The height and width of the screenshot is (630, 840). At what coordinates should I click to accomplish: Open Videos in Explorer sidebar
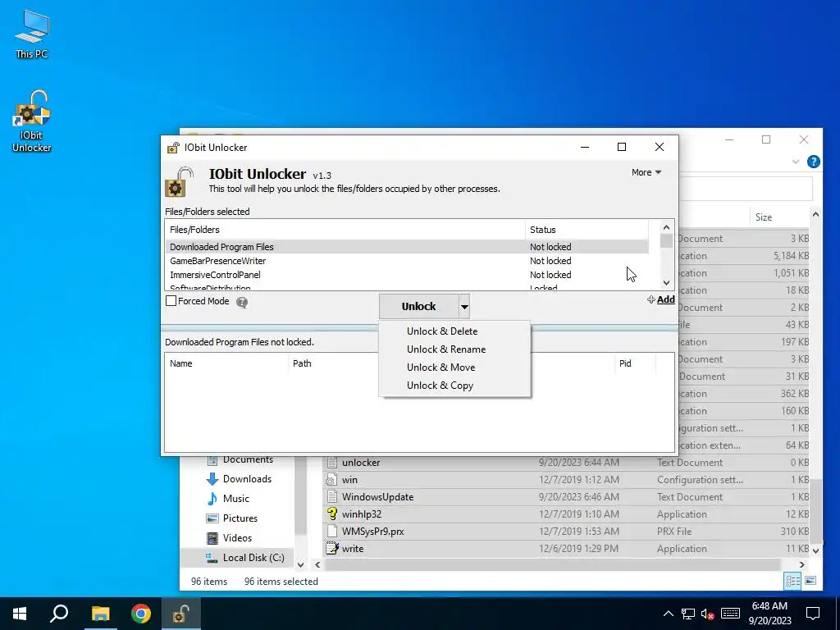click(x=230, y=538)
